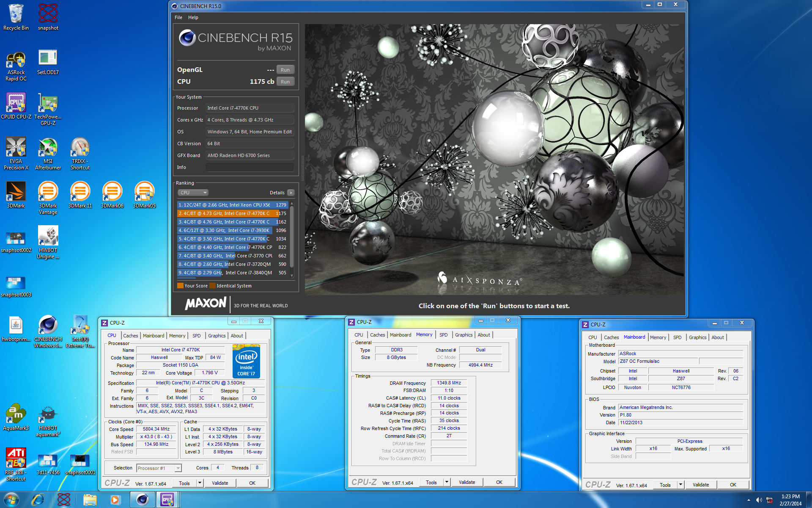Open the Help menu in Cinebench

[x=193, y=17]
